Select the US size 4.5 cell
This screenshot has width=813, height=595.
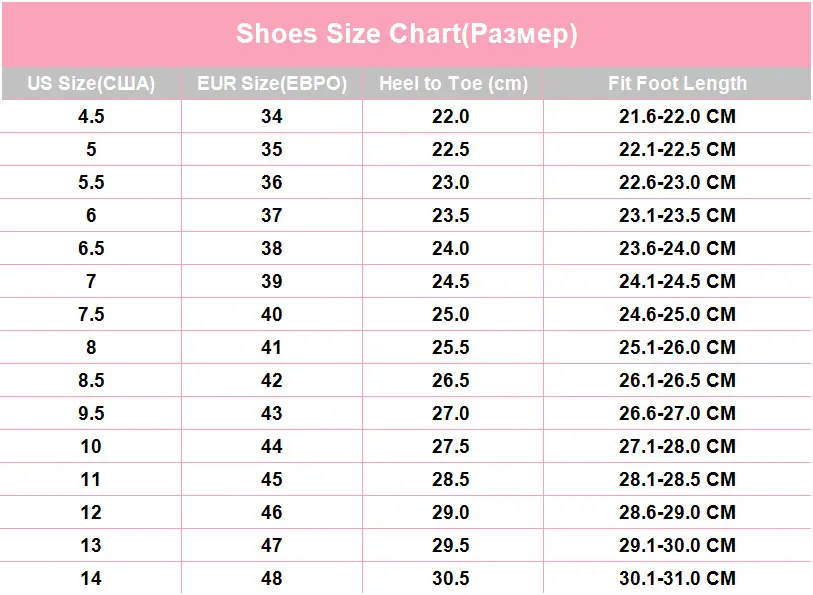click(91, 116)
